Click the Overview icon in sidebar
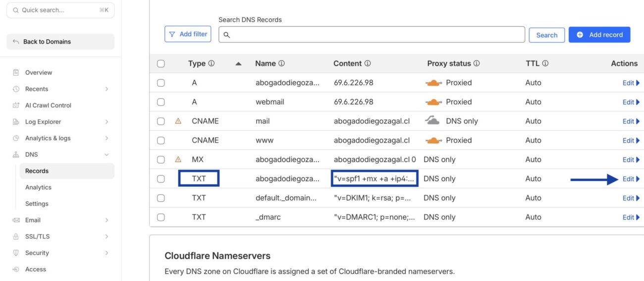Viewport: 644px width, 281px height. click(16, 72)
